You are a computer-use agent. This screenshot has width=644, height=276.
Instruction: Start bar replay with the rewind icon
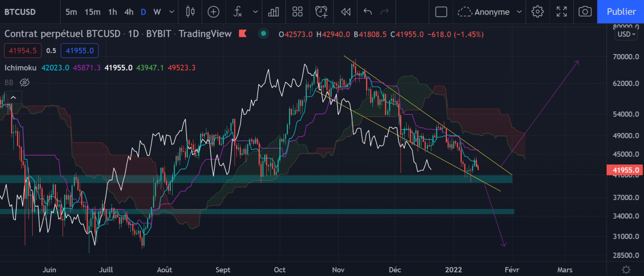coord(345,12)
